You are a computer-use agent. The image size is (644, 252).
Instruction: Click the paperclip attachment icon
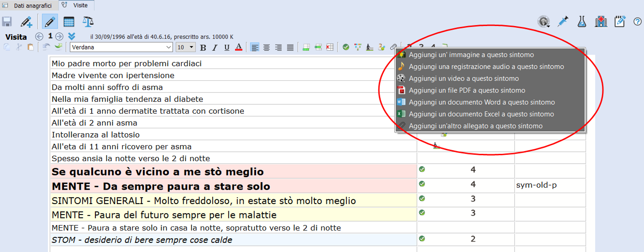coord(393,47)
